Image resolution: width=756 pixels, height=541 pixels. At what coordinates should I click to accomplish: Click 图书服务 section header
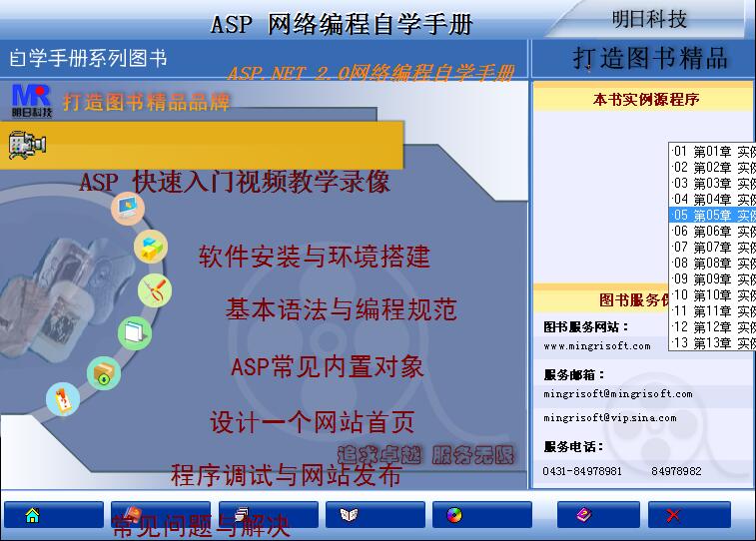point(633,299)
